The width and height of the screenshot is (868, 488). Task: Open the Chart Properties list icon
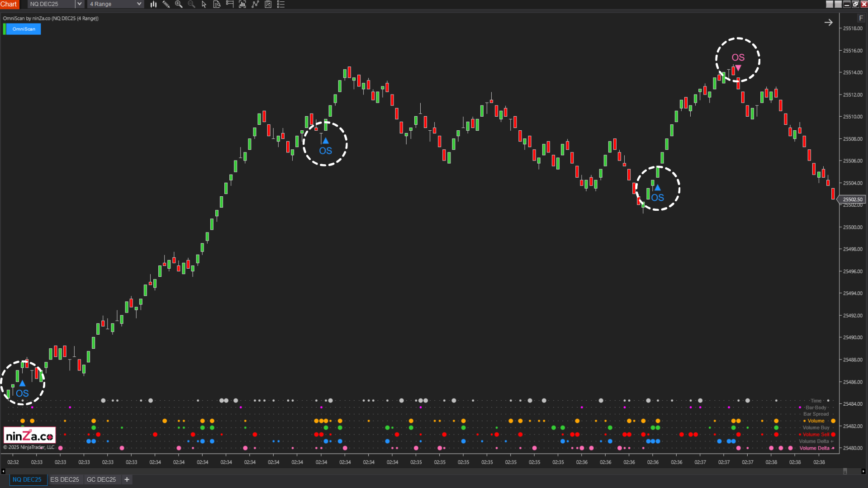pyautogui.click(x=281, y=4)
